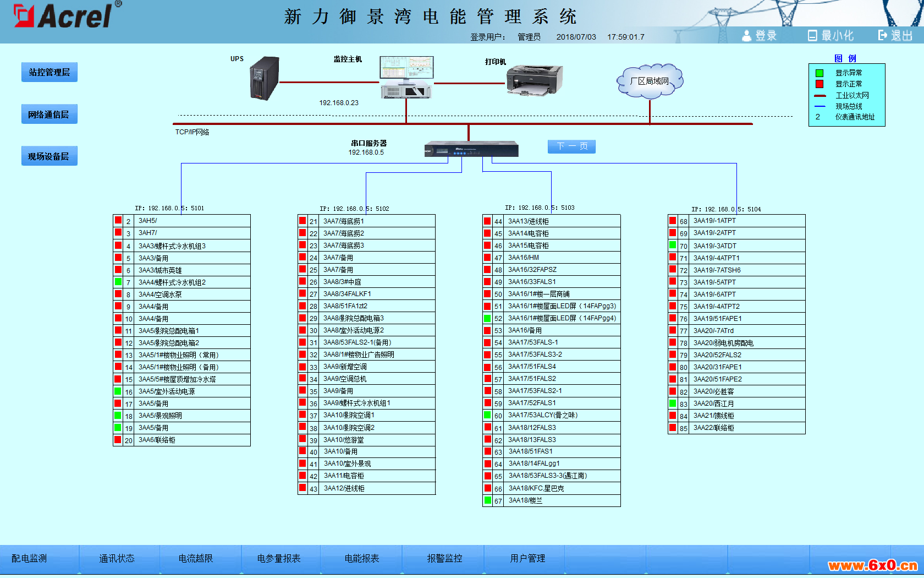Image resolution: width=924 pixels, height=578 pixels.
Task: Open the 配电监测 tab
Action: (29, 559)
